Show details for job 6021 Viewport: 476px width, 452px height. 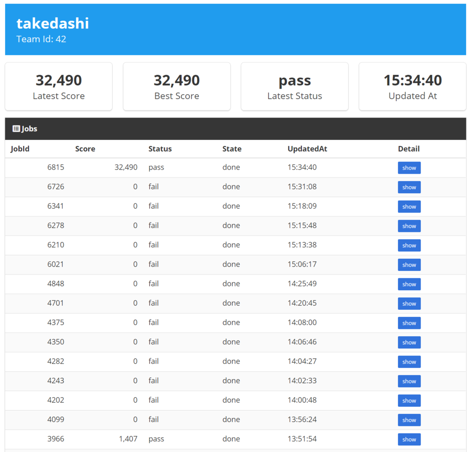click(x=409, y=265)
